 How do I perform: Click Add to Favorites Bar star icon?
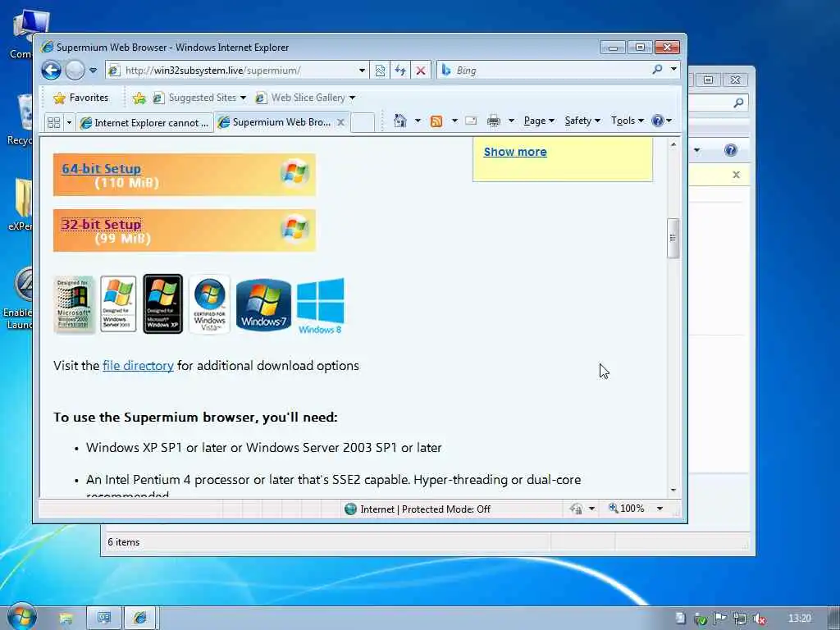[x=139, y=98]
